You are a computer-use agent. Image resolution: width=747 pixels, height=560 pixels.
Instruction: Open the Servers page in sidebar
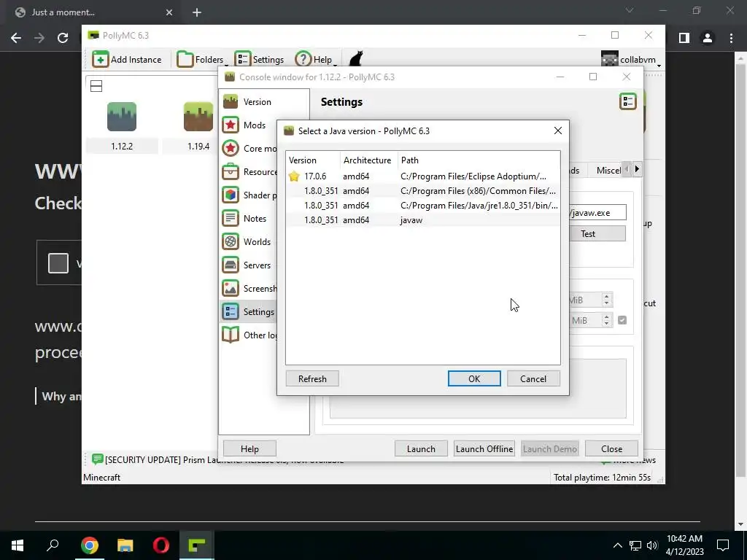tap(249, 265)
